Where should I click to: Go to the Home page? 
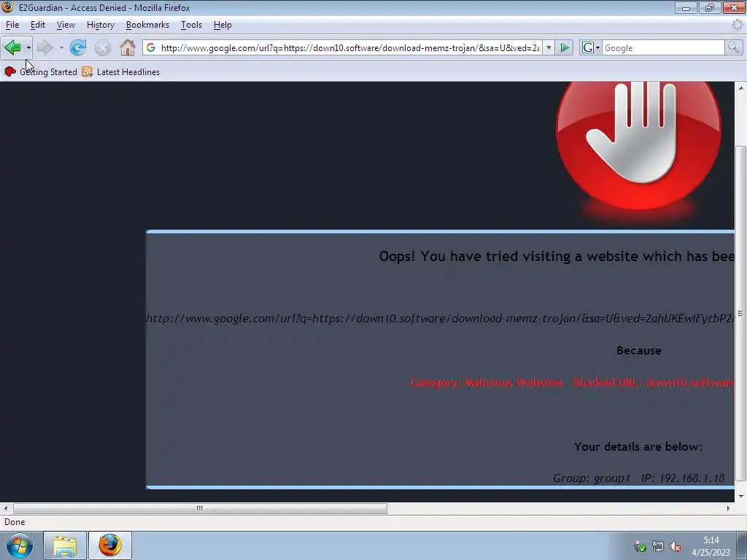(x=127, y=47)
